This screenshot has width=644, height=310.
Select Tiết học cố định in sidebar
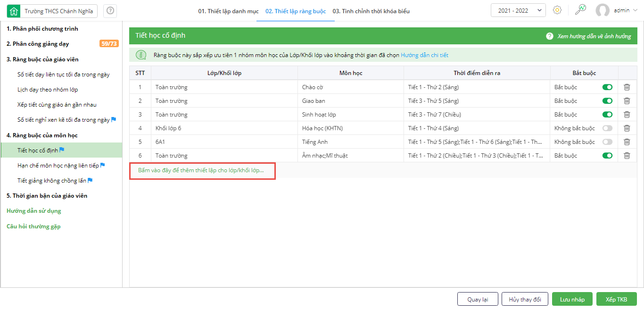point(61,150)
